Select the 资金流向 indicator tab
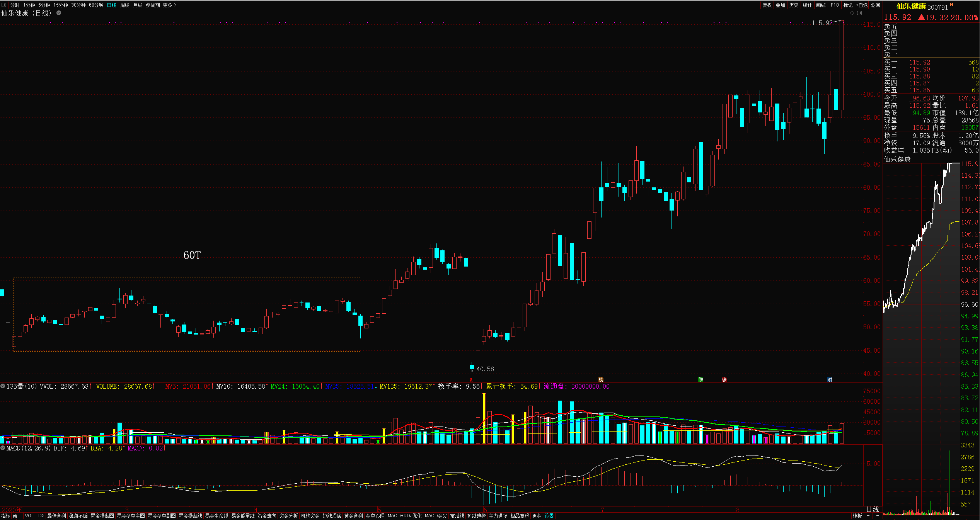The height and width of the screenshot is (520, 980). pos(267,516)
